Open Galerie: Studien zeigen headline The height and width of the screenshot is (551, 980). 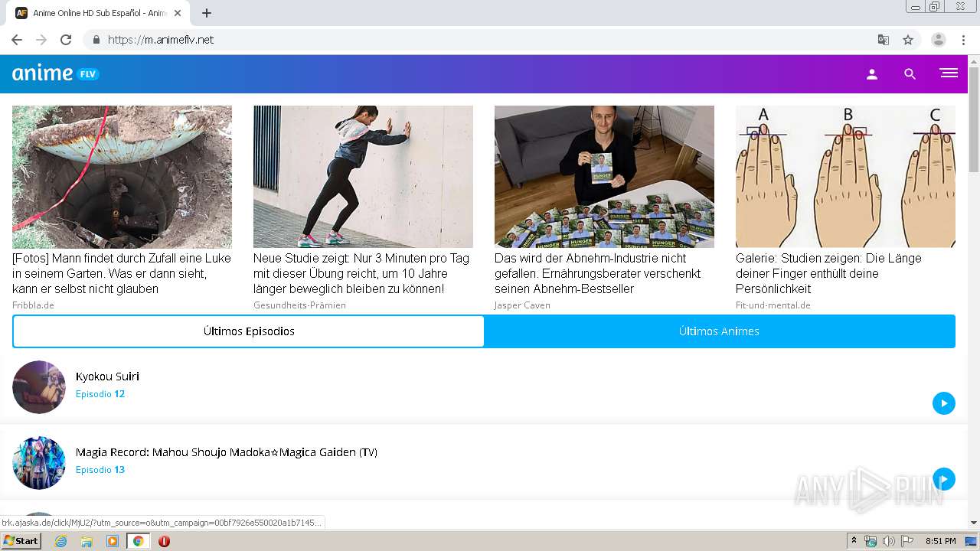click(828, 273)
